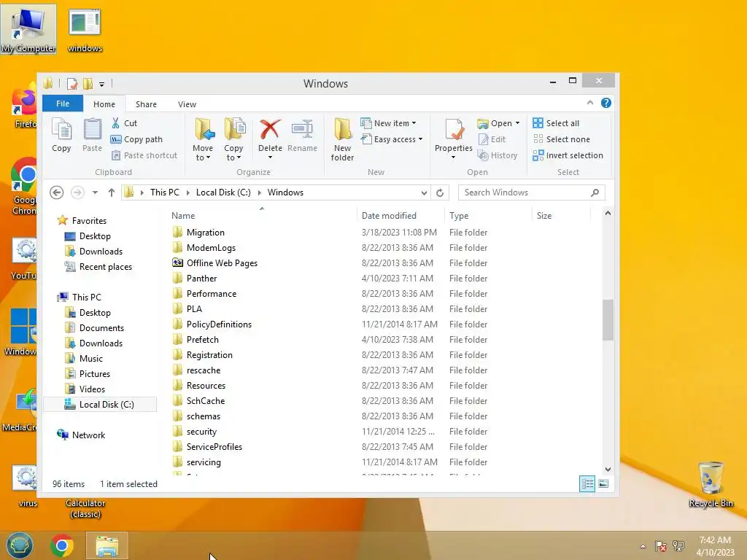Image resolution: width=747 pixels, height=560 pixels.
Task: Click Copy path in the ribbon
Action: [x=136, y=139]
